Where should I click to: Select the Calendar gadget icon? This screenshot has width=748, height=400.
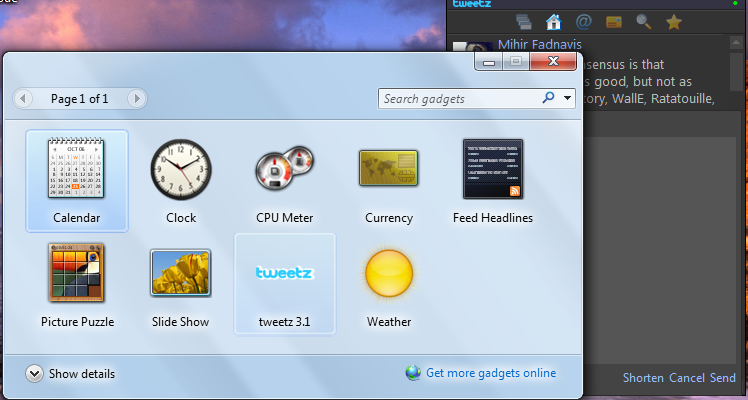click(x=76, y=168)
